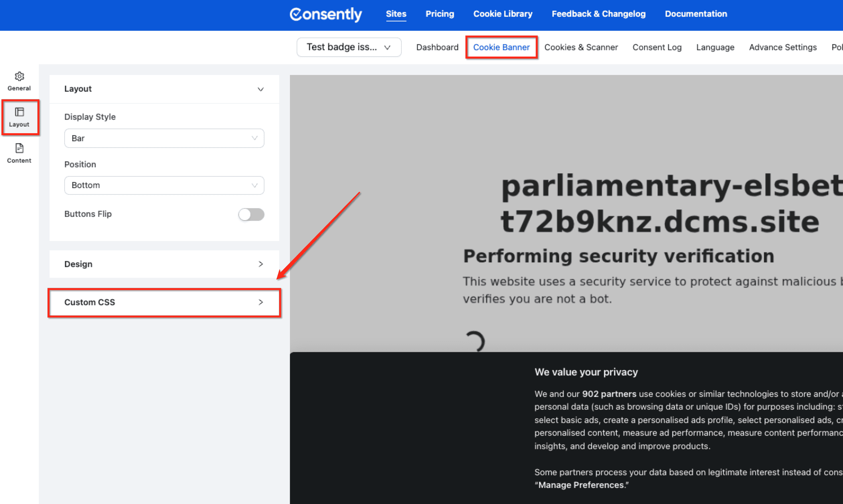The width and height of the screenshot is (843, 504).
Task: Open the Content sidebar panel
Action: [19, 154]
